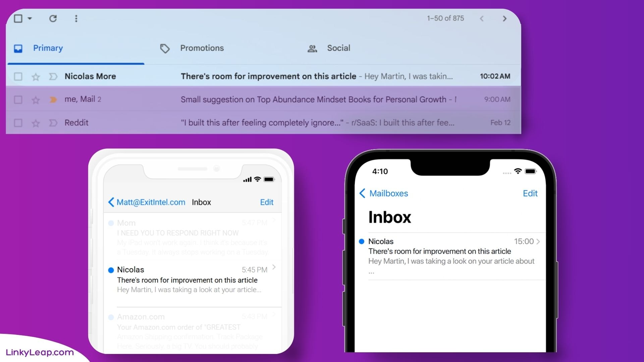Click the Promotions tab icon
Viewport: 644px width, 362px height.
pyautogui.click(x=165, y=48)
